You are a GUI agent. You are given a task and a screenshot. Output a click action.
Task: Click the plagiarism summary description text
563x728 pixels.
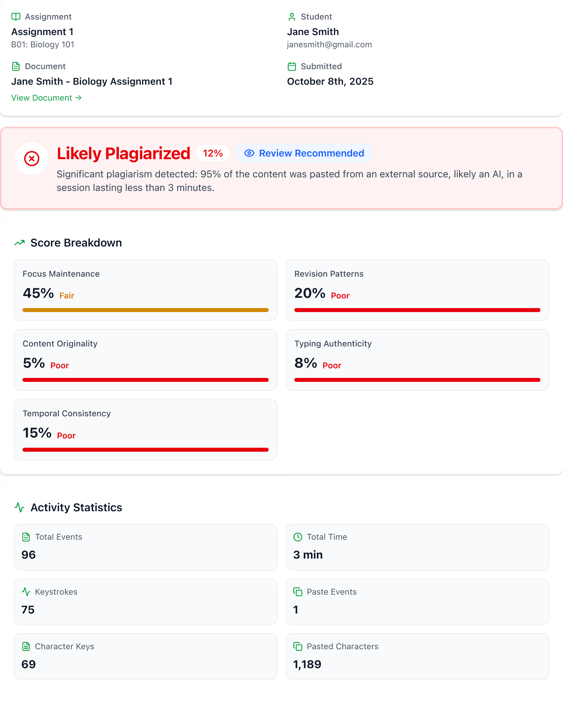[289, 181]
